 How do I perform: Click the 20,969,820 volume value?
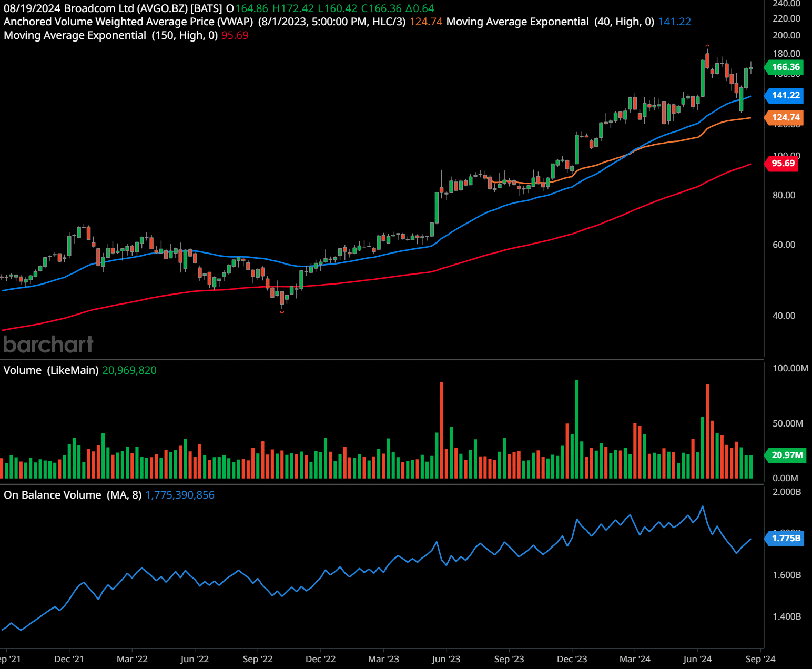click(129, 370)
